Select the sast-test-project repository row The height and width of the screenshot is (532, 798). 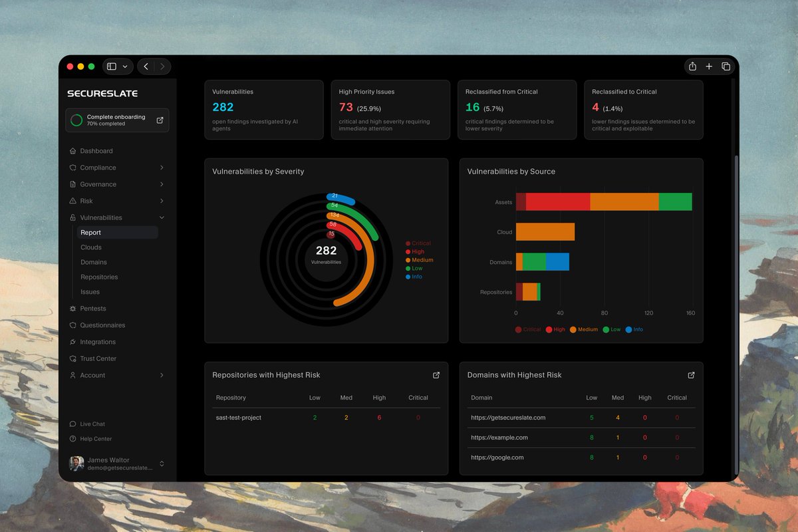coord(326,418)
